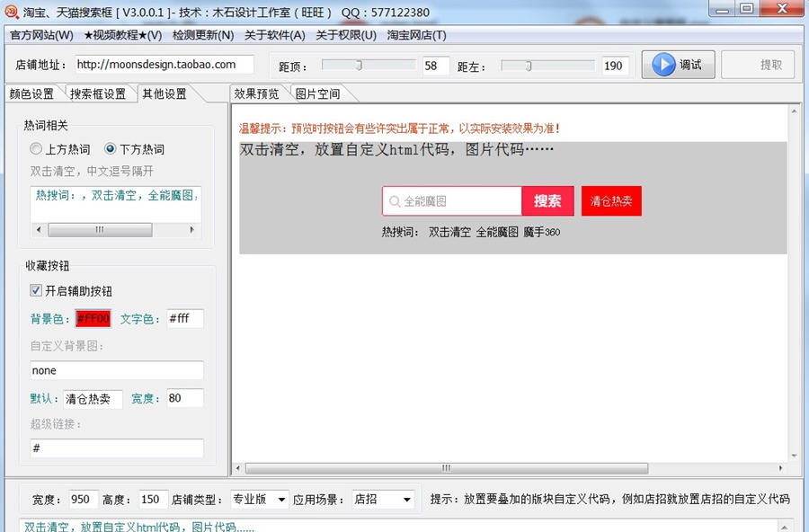Click the orange 温馨提示 notice text

tap(399, 129)
